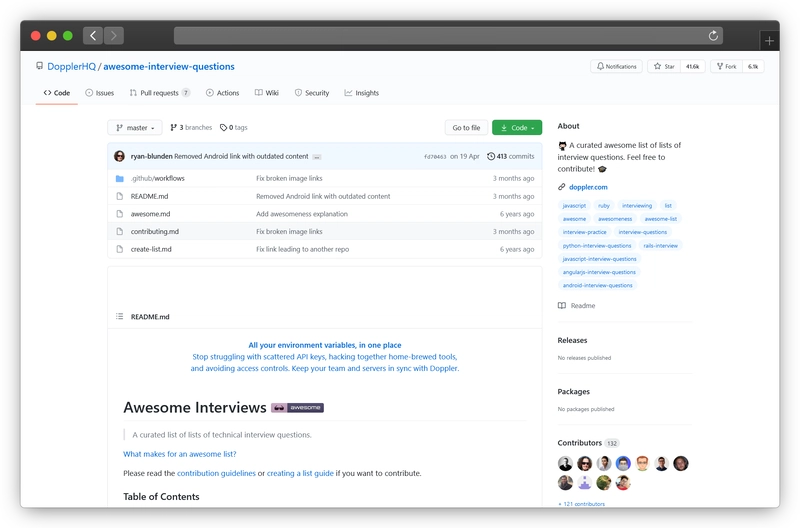Fork the repository
Screen dimensions: 800x528
coord(727,66)
